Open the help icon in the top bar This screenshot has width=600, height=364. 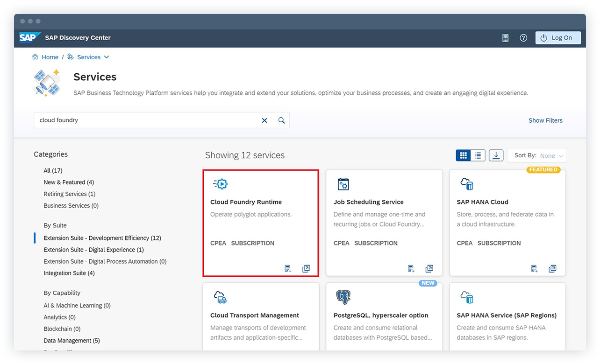[523, 38]
